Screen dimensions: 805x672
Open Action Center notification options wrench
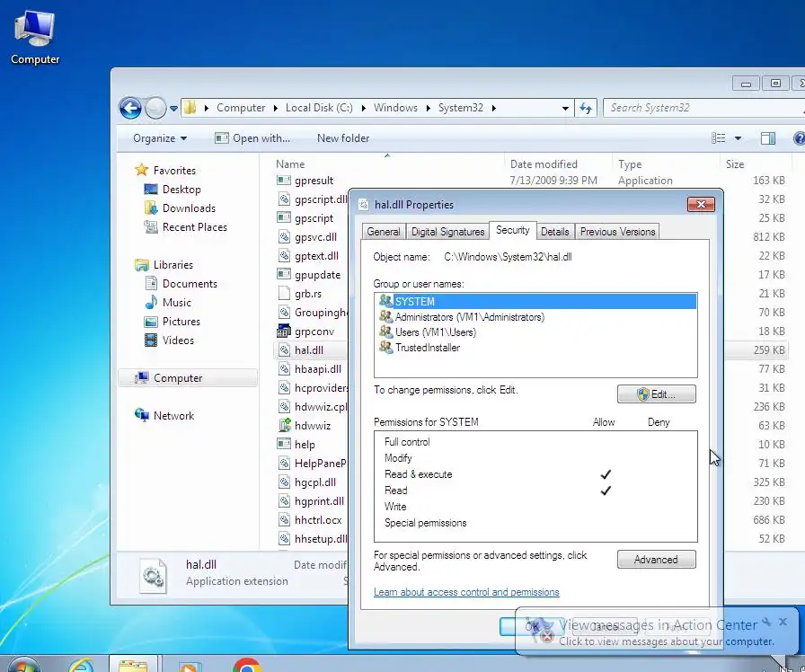click(766, 622)
